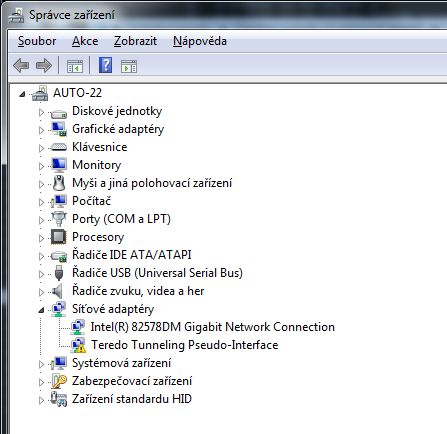Collapse the Síťové adaptéry node
This screenshot has height=434, width=447.
tap(41, 310)
